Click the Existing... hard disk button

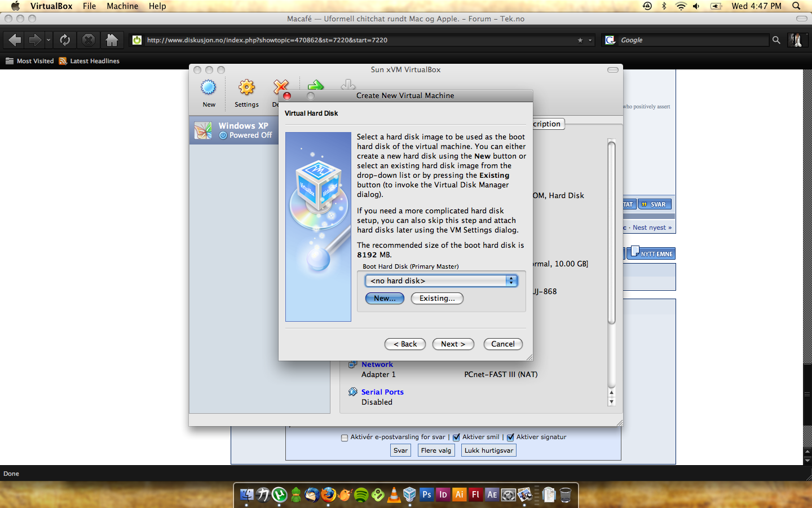[437, 298]
